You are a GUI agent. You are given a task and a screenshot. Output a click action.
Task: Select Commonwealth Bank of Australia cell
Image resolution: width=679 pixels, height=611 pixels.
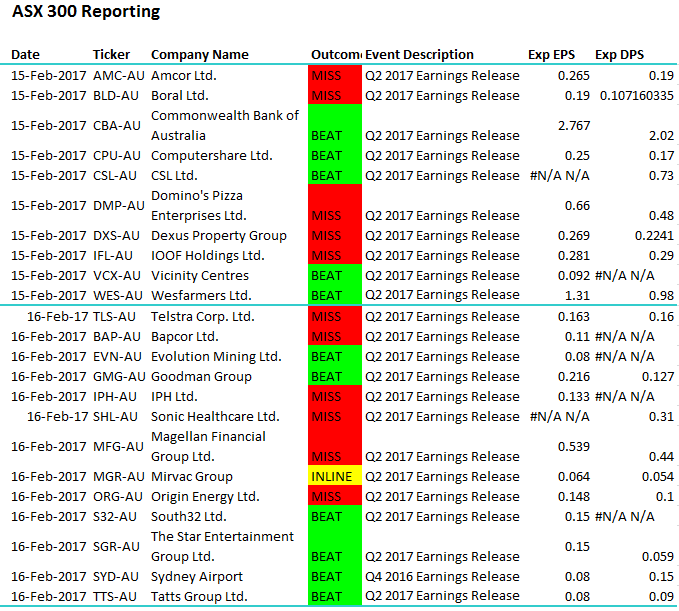pos(225,126)
